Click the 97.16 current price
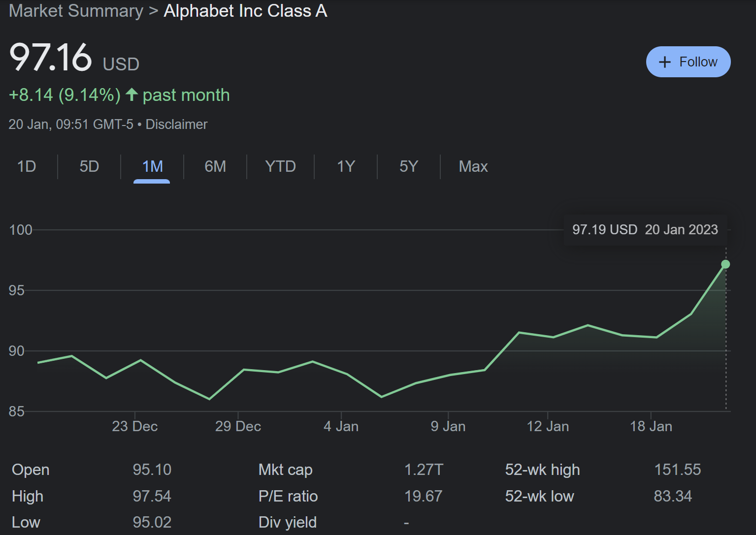Image resolution: width=756 pixels, height=535 pixels. (51, 58)
